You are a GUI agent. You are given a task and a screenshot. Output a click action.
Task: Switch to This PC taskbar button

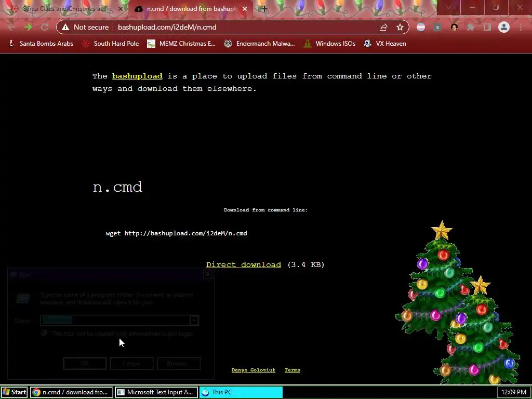pos(241,392)
